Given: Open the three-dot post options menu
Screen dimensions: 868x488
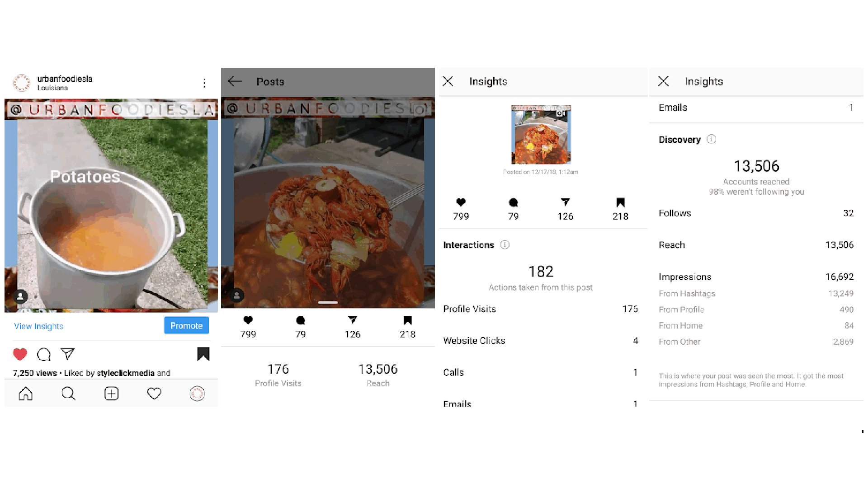Looking at the screenshot, I should click(x=204, y=83).
